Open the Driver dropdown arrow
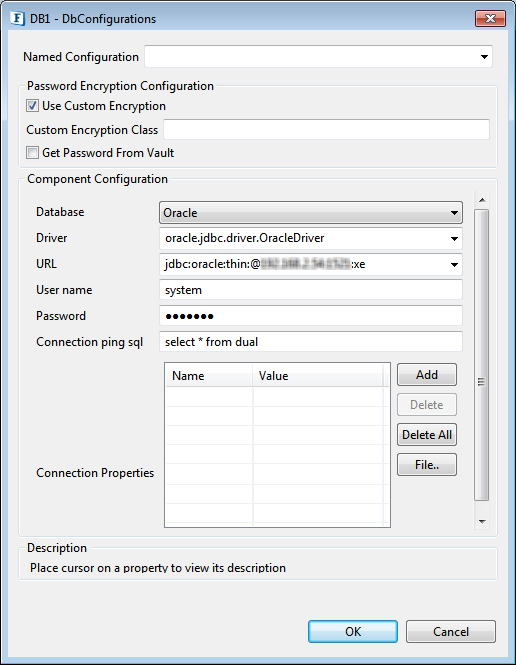Viewport: 516px width, 665px height. [454, 238]
